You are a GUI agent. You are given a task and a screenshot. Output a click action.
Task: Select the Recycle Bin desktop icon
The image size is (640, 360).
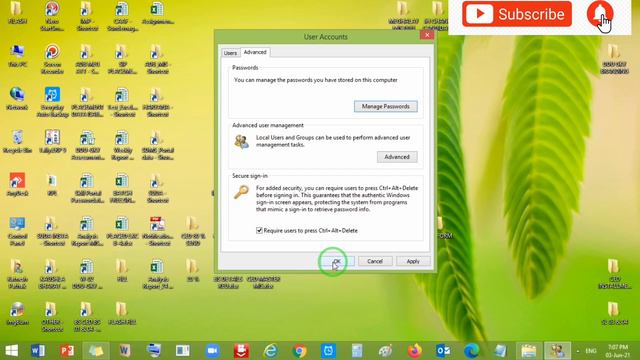[x=18, y=142]
